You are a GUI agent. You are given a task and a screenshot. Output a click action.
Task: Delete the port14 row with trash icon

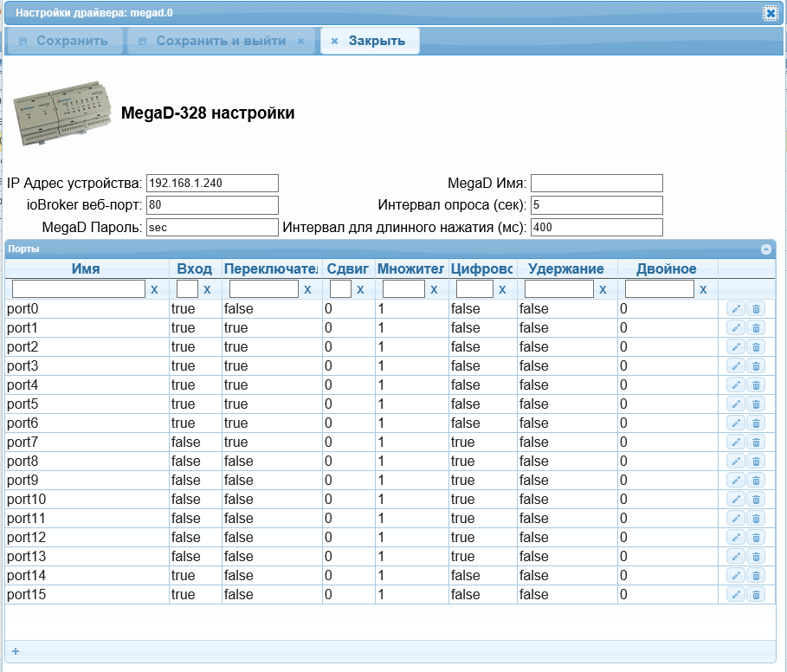point(756,576)
